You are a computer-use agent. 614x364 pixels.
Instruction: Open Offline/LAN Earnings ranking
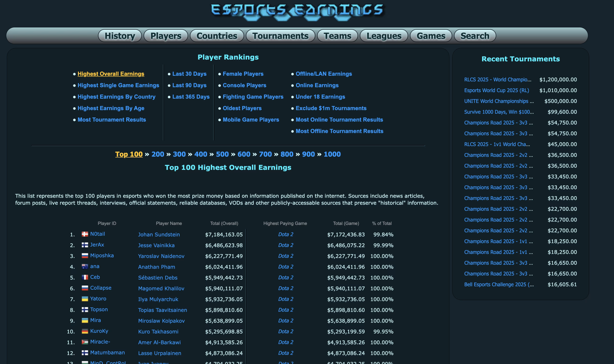coord(324,74)
